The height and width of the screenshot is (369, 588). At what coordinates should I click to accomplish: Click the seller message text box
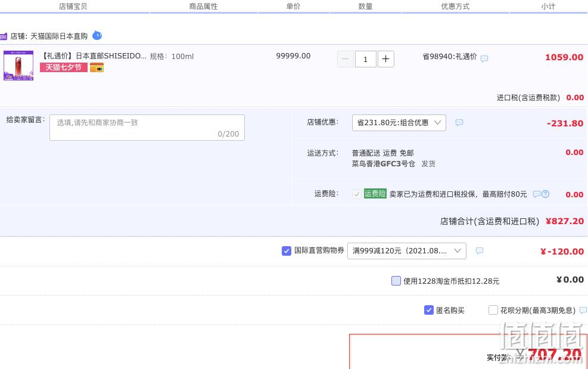[x=147, y=128]
